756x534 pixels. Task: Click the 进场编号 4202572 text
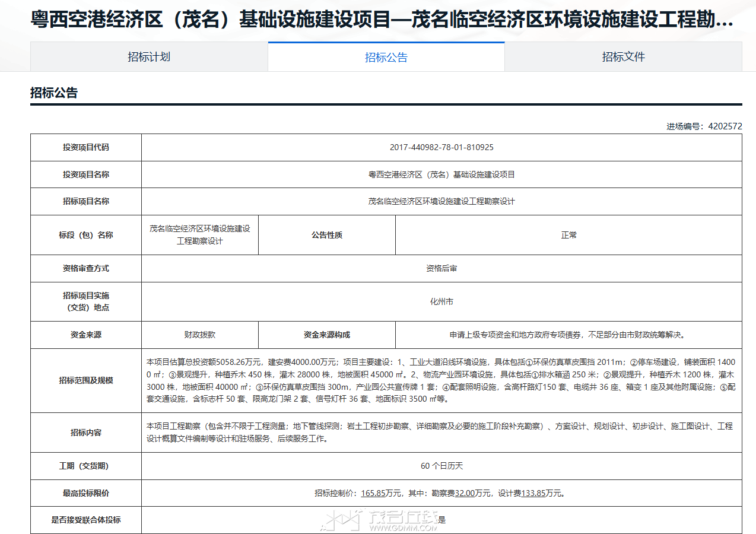(704, 126)
